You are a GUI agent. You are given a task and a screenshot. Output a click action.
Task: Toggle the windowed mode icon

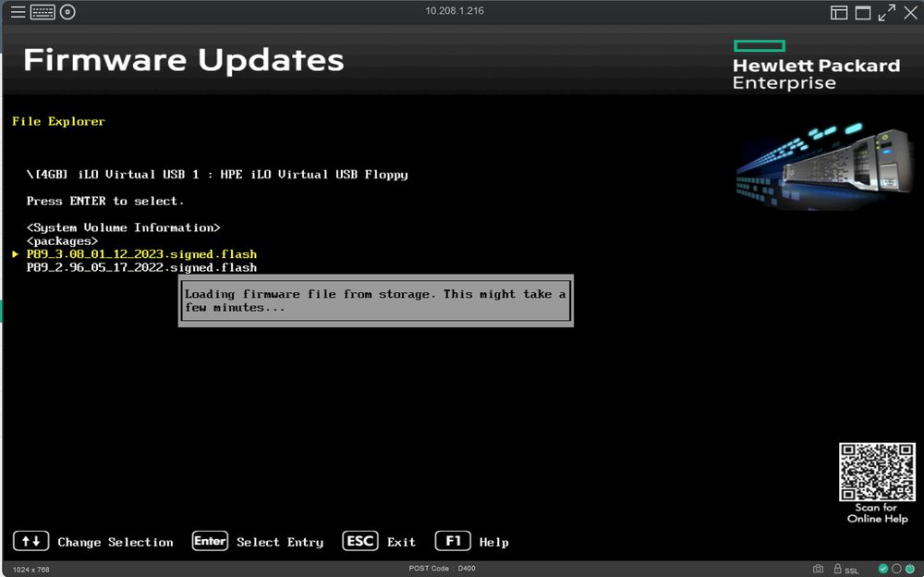[863, 12]
